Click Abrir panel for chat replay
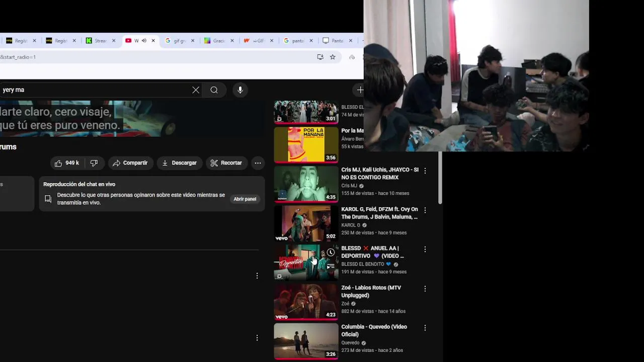Image resolution: width=644 pixels, height=362 pixels. point(245,199)
